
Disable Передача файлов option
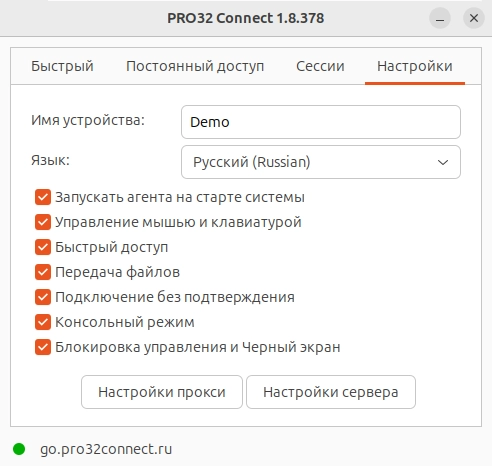coord(43,272)
